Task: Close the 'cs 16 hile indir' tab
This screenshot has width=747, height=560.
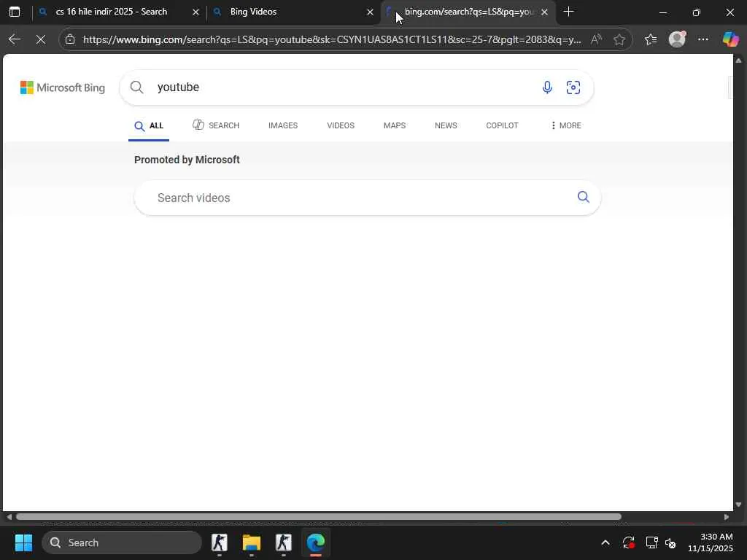Action: pos(196,12)
